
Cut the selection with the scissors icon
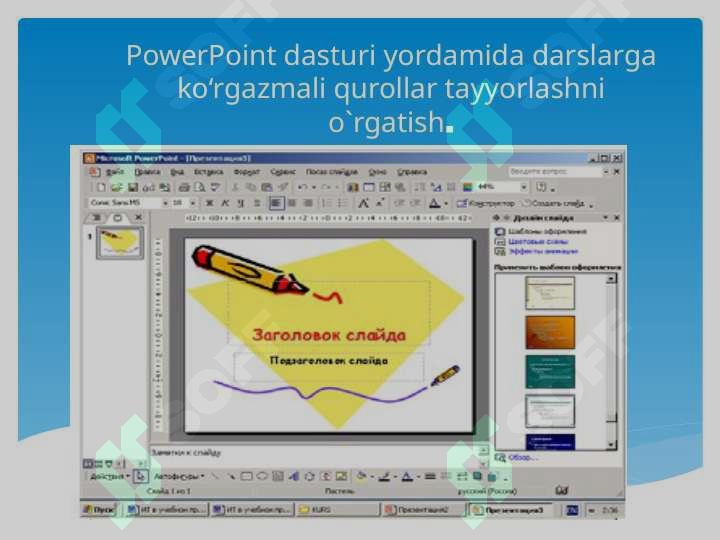[x=236, y=187]
